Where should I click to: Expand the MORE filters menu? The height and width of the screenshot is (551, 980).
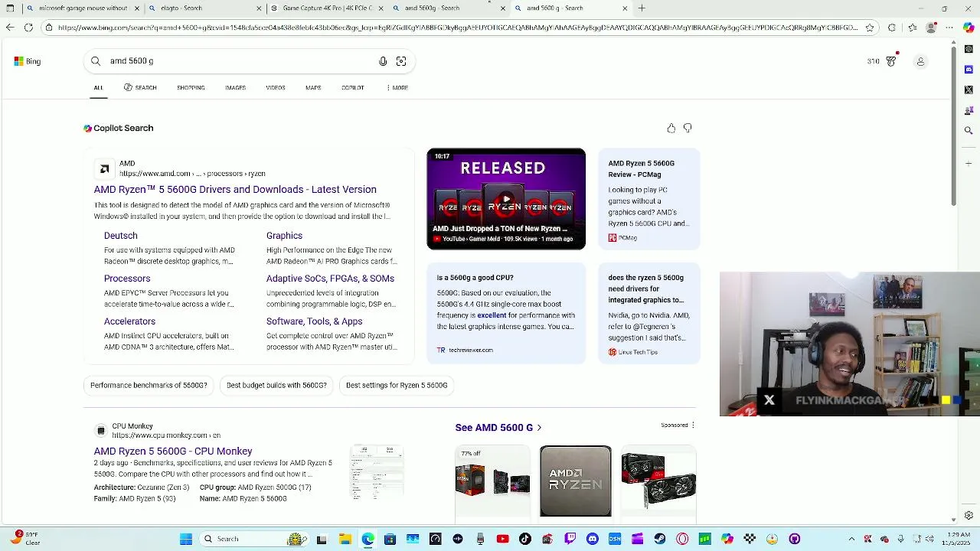click(397, 88)
